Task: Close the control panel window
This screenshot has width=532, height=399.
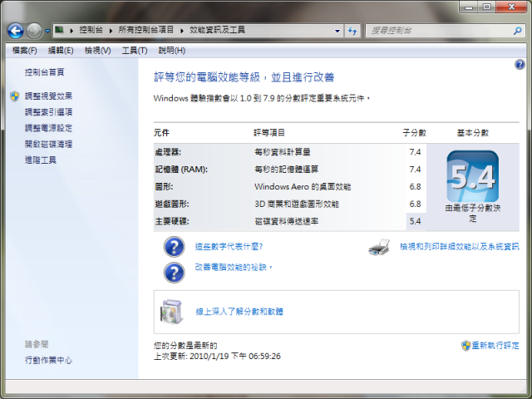Action: (x=512, y=7)
